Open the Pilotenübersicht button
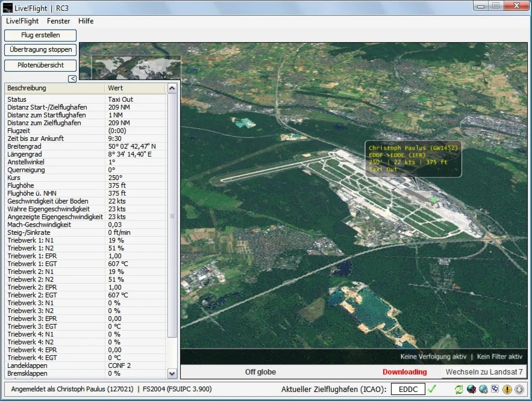The image size is (532, 401). (40, 65)
